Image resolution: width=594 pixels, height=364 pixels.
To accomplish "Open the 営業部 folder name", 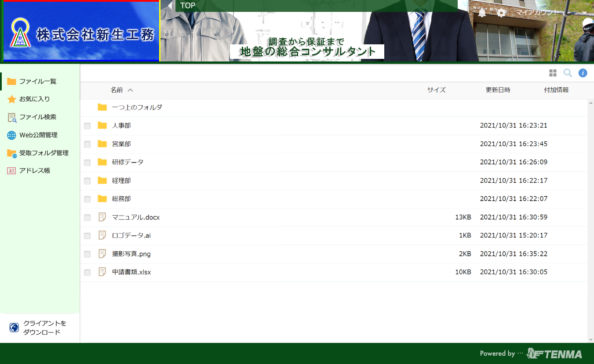I will tap(121, 144).
